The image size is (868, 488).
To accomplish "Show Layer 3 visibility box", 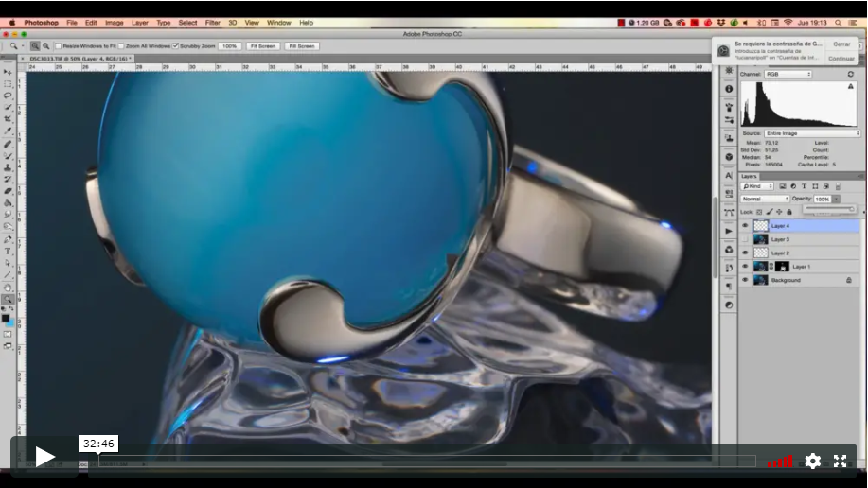I will coord(745,239).
